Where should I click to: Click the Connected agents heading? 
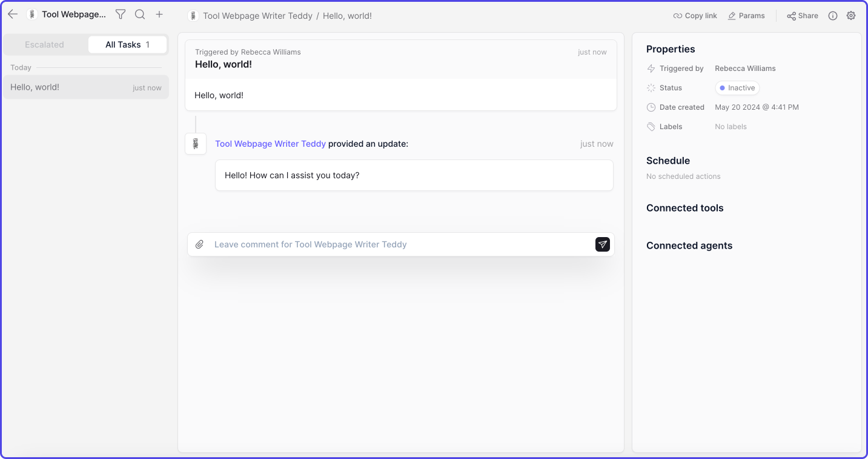[x=689, y=246]
